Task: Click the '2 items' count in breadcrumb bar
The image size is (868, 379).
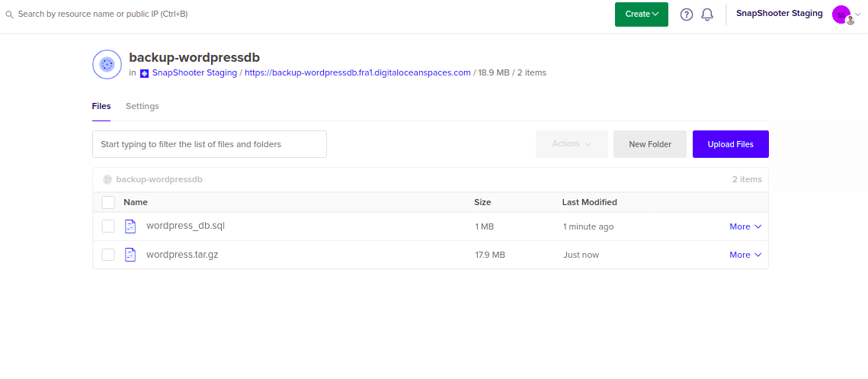Action: pos(747,179)
